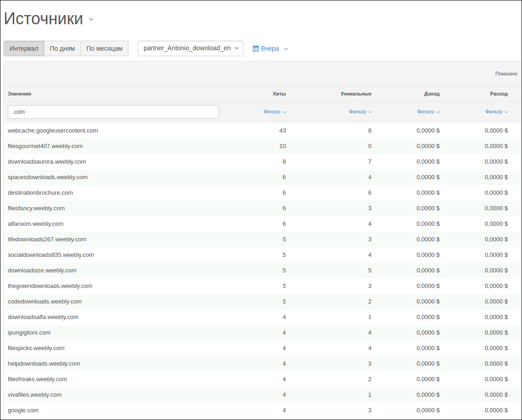
Task: Select the google.com source row
Action: click(x=263, y=410)
